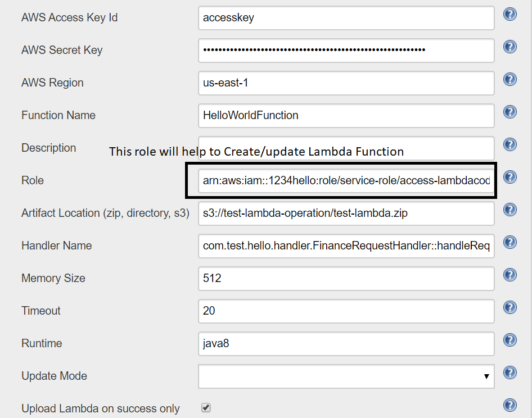The width and height of the screenshot is (532, 418).
Task: Open help for AWS Access Key Id
Action: [510, 14]
